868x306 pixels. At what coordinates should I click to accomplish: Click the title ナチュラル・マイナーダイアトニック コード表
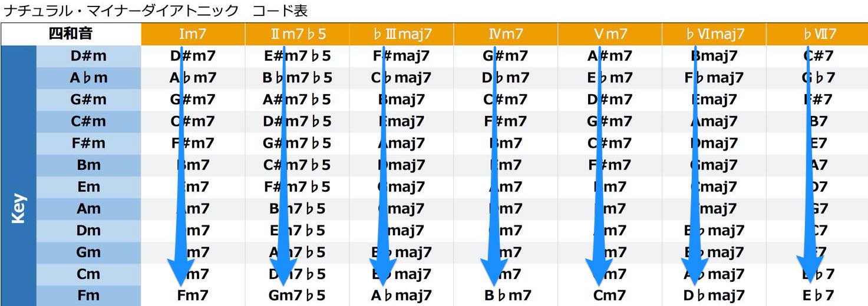pyautogui.click(x=156, y=11)
